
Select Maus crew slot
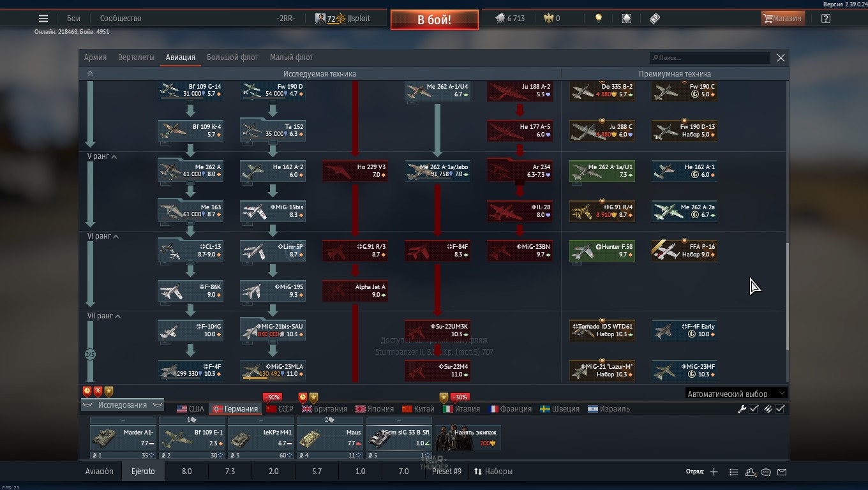coord(330,438)
